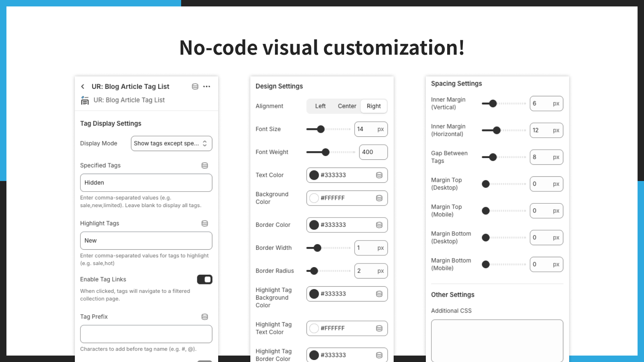Select Center alignment
The width and height of the screenshot is (644, 362).
347,106
